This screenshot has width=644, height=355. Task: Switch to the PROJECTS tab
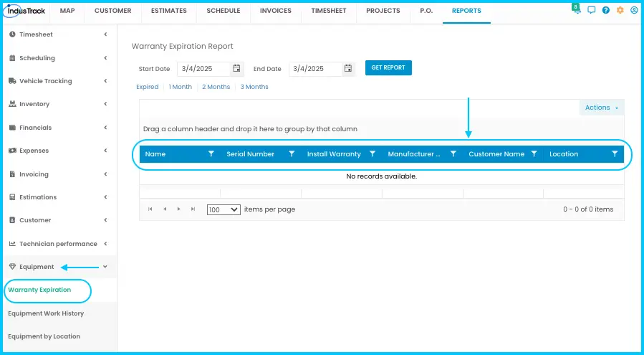point(383,11)
